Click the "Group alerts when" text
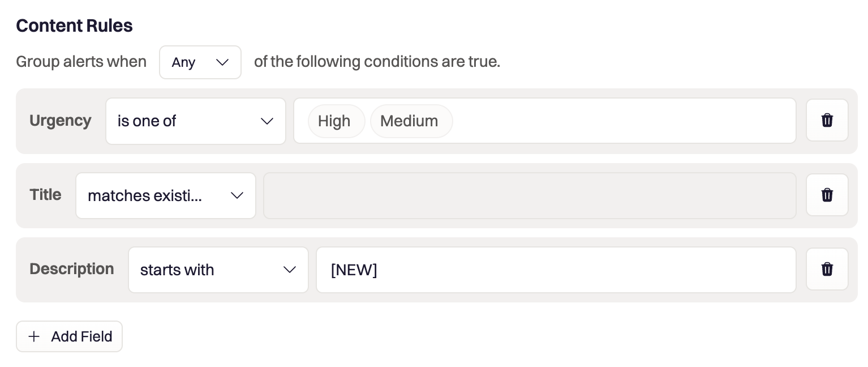This screenshot has height=367, width=868. point(81,61)
